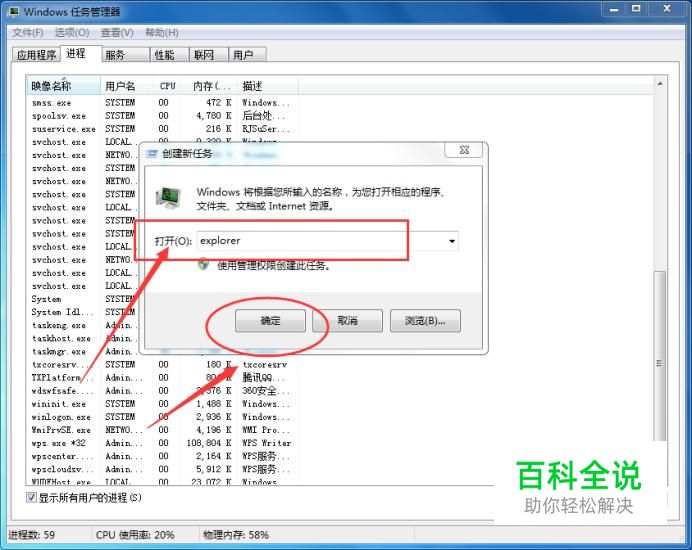This screenshot has width=692, height=550.
Task: Select the System Idl... process row
Action: pos(83,312)
